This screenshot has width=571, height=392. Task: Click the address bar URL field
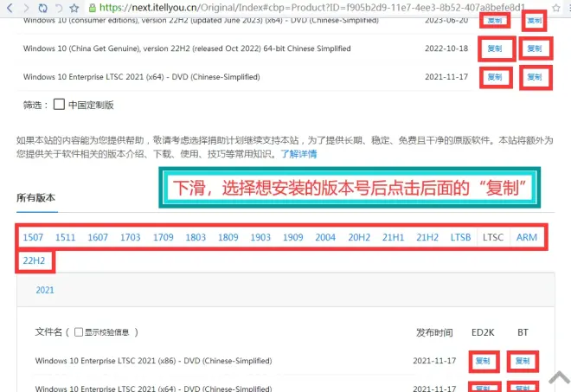312,8
